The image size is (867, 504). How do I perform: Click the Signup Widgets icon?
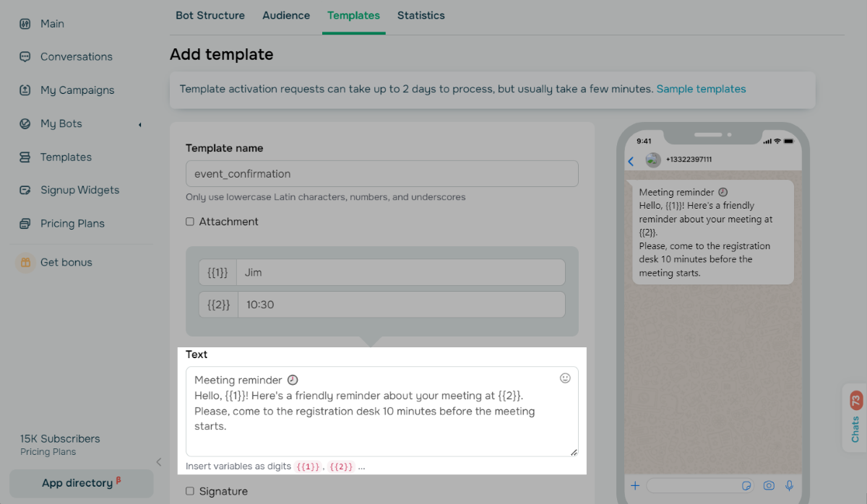(25, 191)
